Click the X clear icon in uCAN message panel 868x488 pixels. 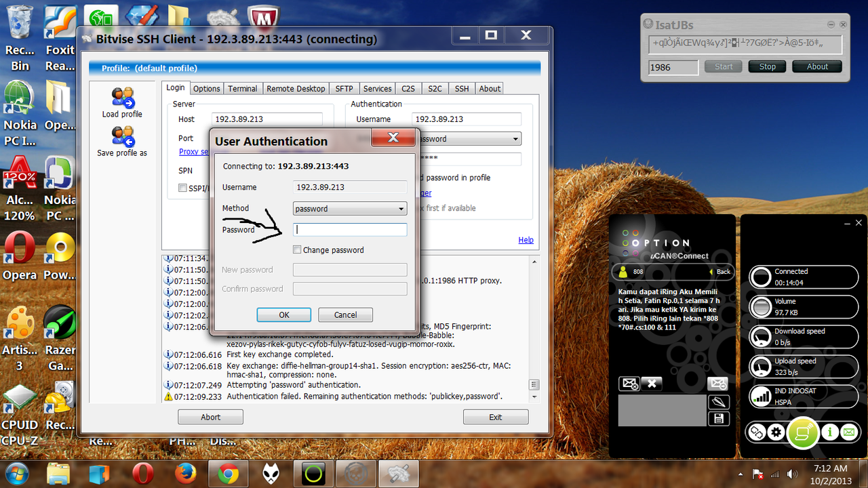click(652, 384)
